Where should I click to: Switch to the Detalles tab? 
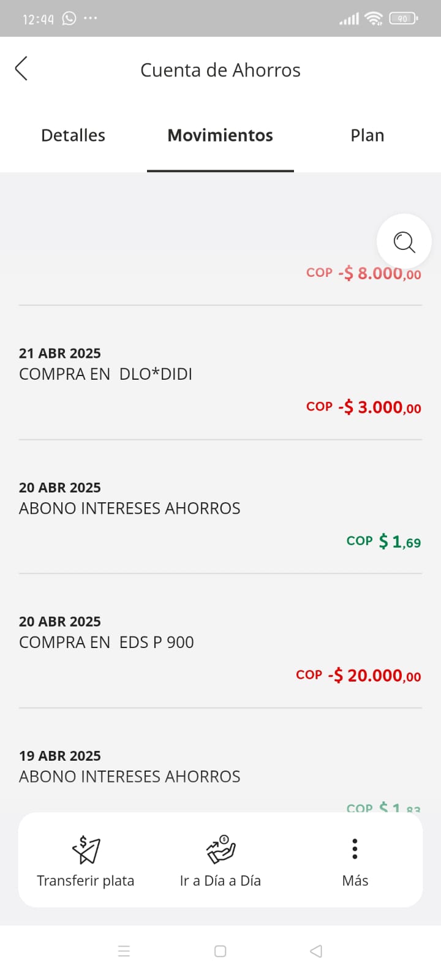(73, 135)
